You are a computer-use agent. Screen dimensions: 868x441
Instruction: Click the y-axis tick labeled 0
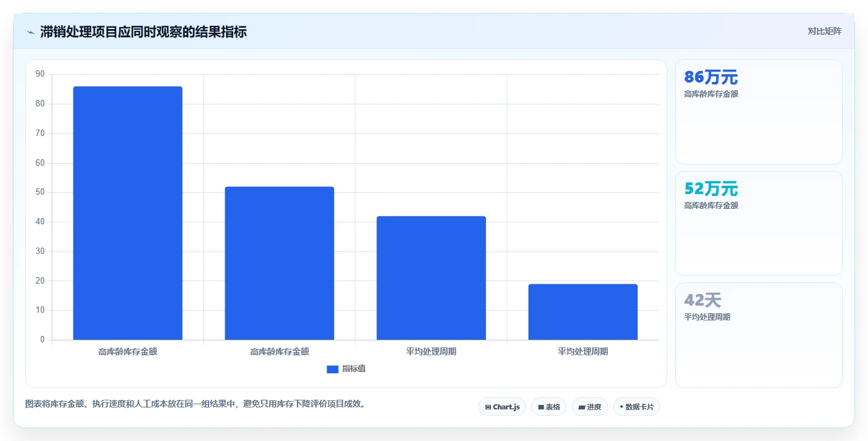43,340
